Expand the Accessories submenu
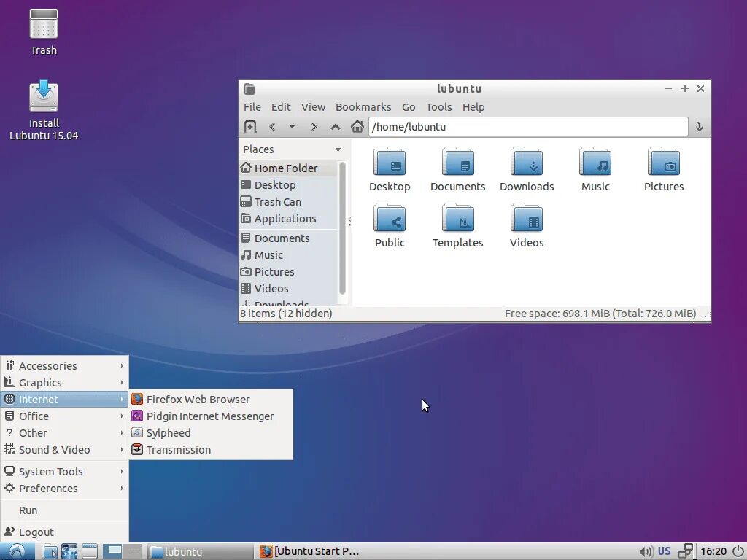This screenshot has height=560, width=747. click(x=65, y=366)
